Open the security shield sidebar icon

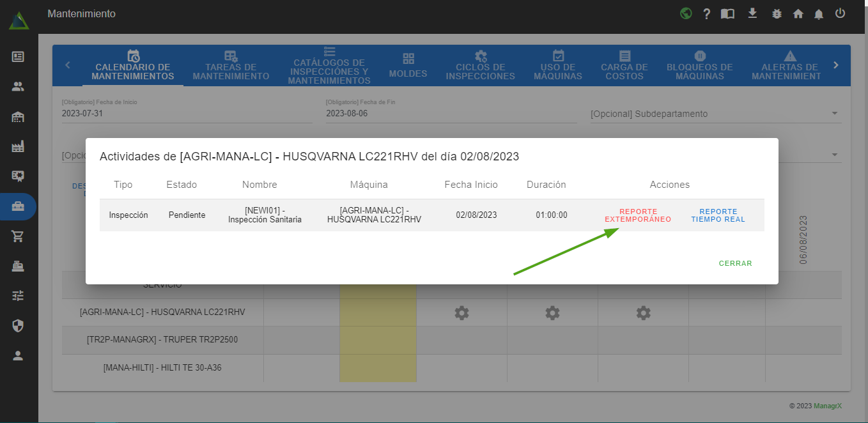coord(18,326)
